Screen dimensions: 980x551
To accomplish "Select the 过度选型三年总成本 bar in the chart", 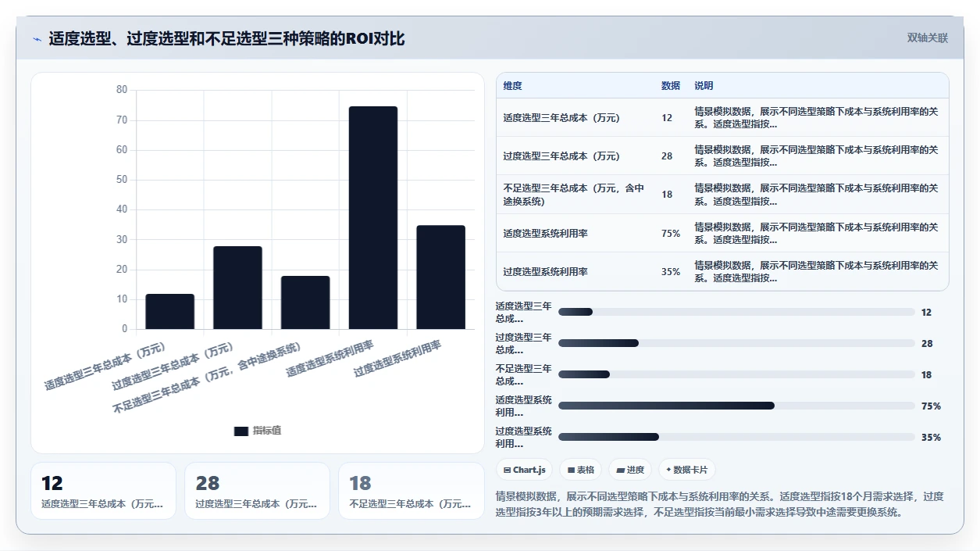I will (x=237, y=288).
